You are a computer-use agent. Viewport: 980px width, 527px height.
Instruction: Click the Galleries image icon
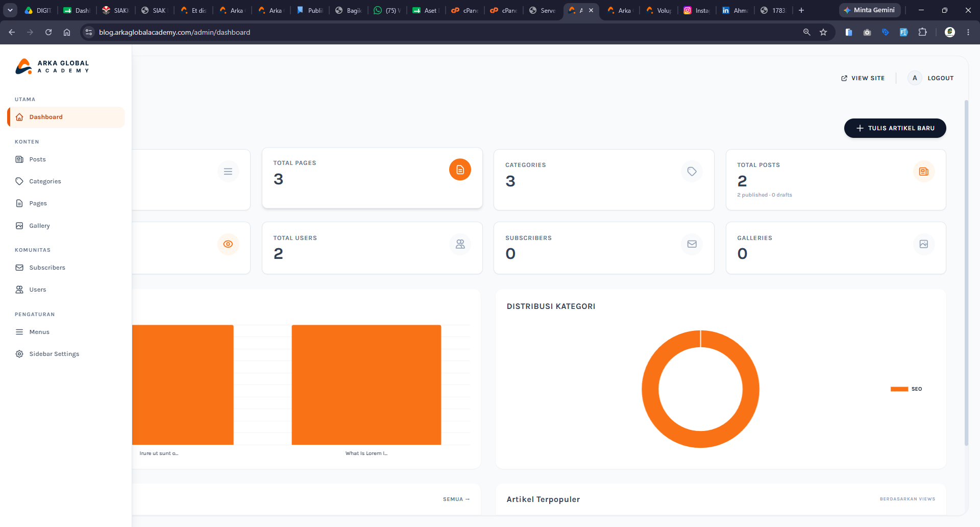[x=924, y=244]
